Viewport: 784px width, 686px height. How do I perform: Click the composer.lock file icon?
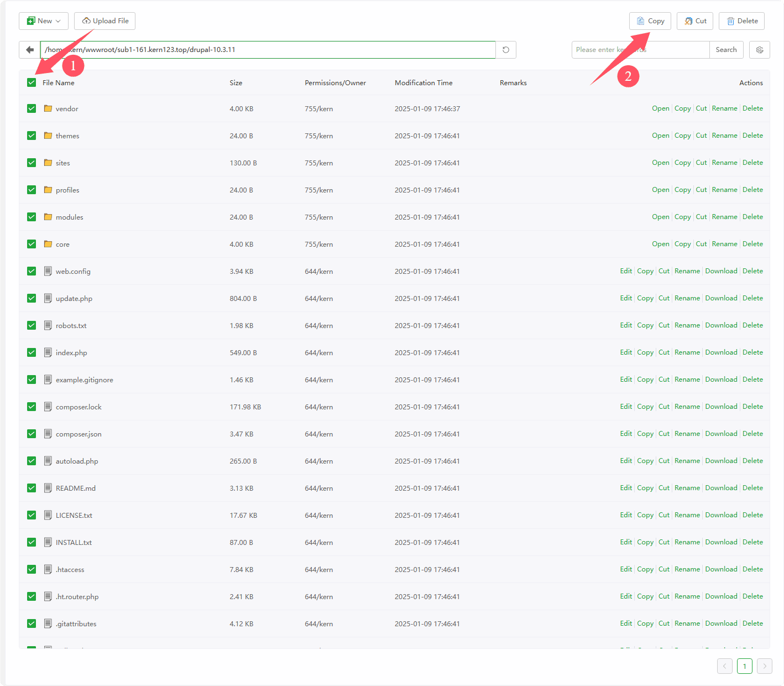tap(48, 407)
